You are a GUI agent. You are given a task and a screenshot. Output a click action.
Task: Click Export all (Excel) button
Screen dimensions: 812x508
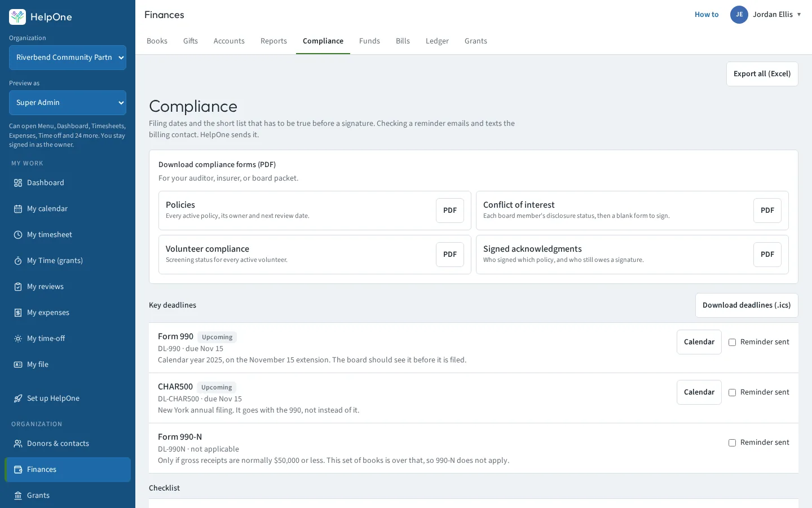click(x=762, y=74)
